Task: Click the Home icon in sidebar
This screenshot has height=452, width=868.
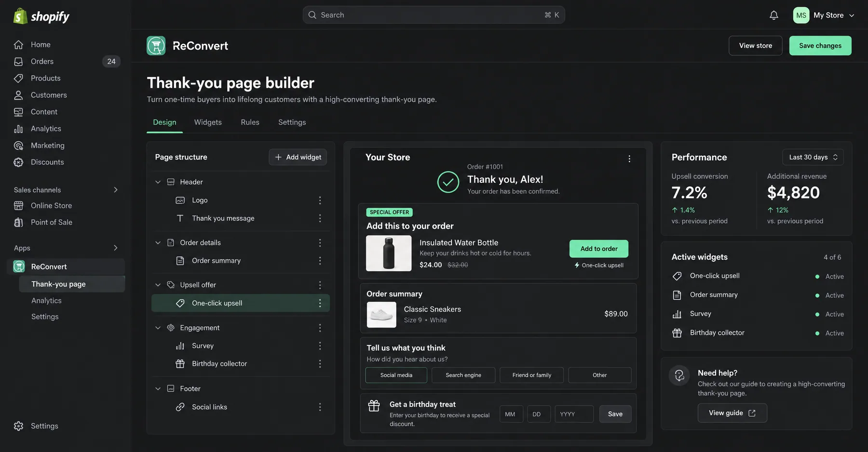Action: (x=18, y=45)
